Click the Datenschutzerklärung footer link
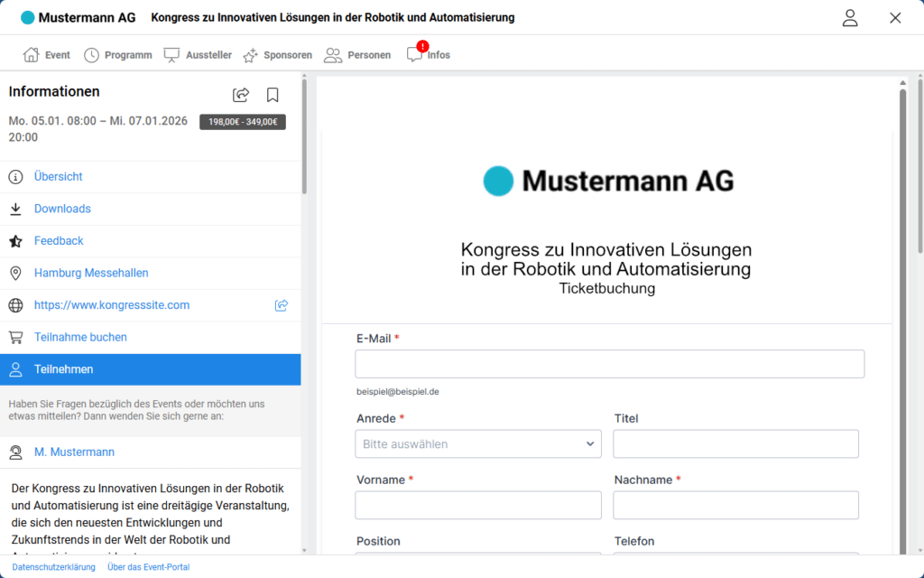Image resolution: width=924 pixels, height=578 pixels. 53,567
